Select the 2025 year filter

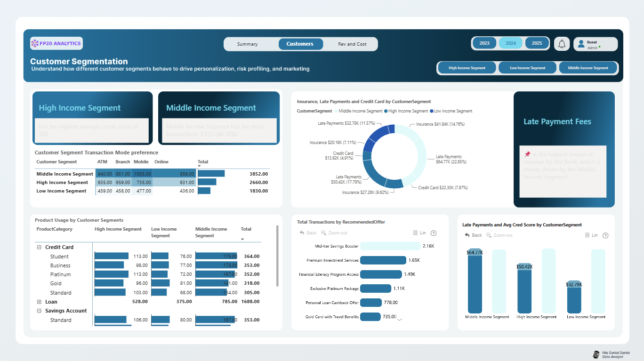tap(537, 43)
